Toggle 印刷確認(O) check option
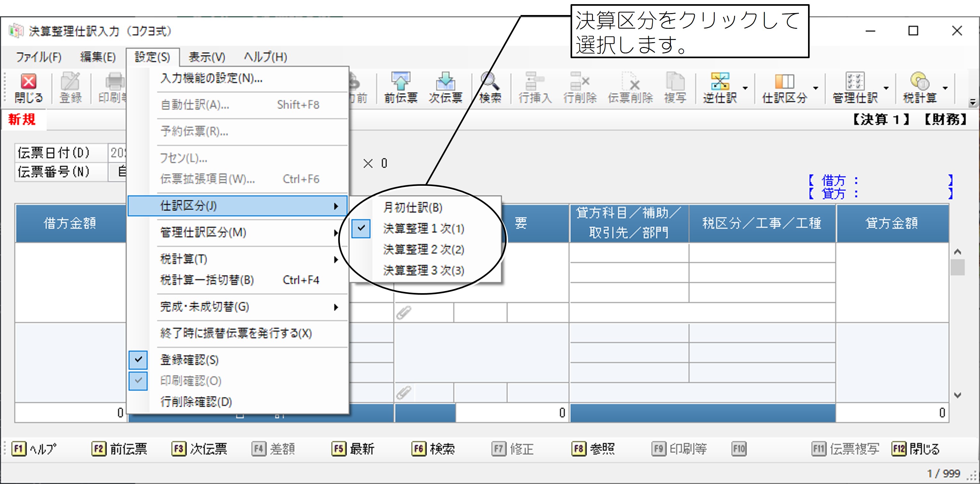The width and height of the screenshot is (980, 484). pyautogui.click(x=238, y=380)
